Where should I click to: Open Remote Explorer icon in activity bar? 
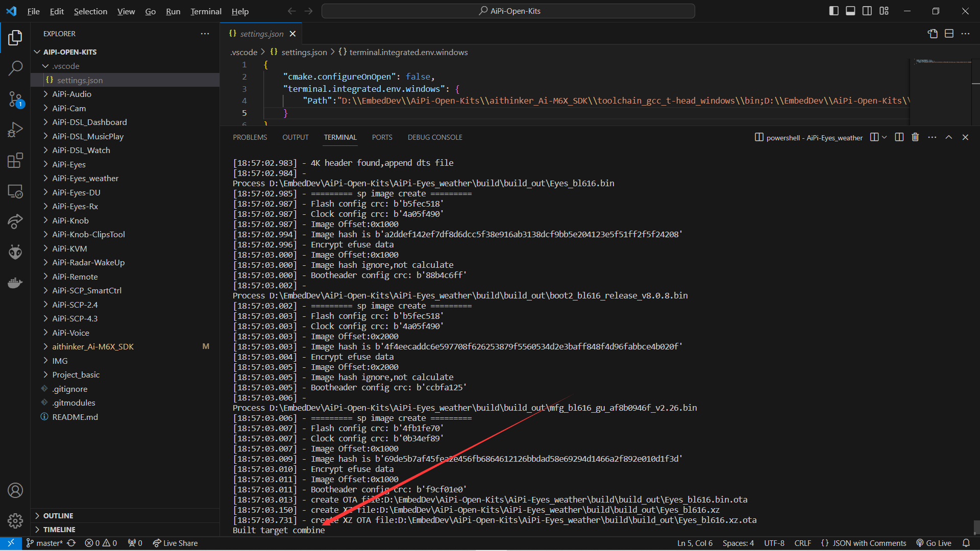pos(15,191)
